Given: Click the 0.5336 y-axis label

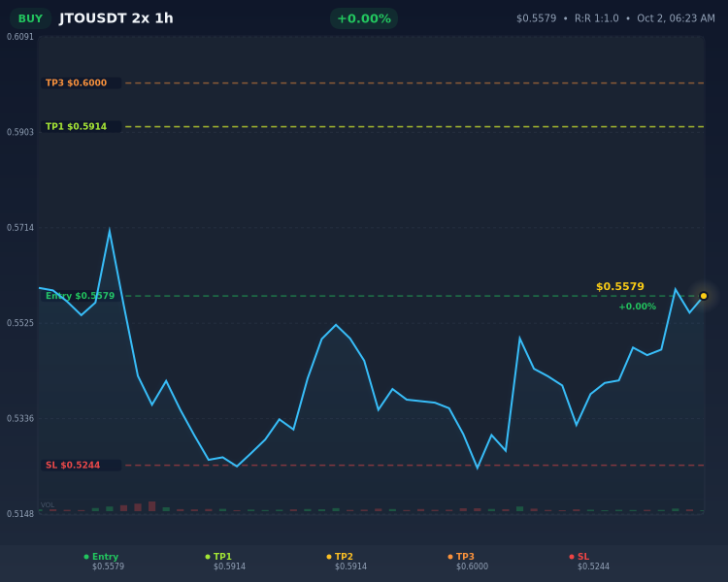Looking at the screenshot, I should tap(20, 419).
